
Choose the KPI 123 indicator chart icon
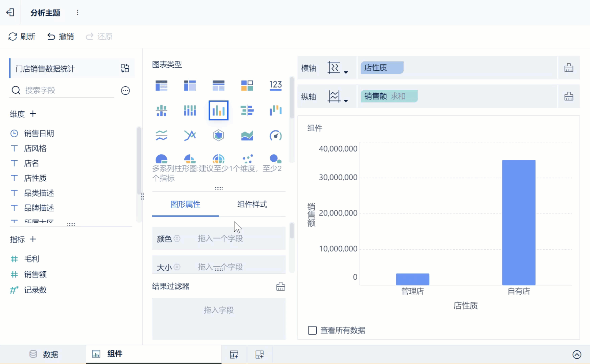[x=275, y=85]
